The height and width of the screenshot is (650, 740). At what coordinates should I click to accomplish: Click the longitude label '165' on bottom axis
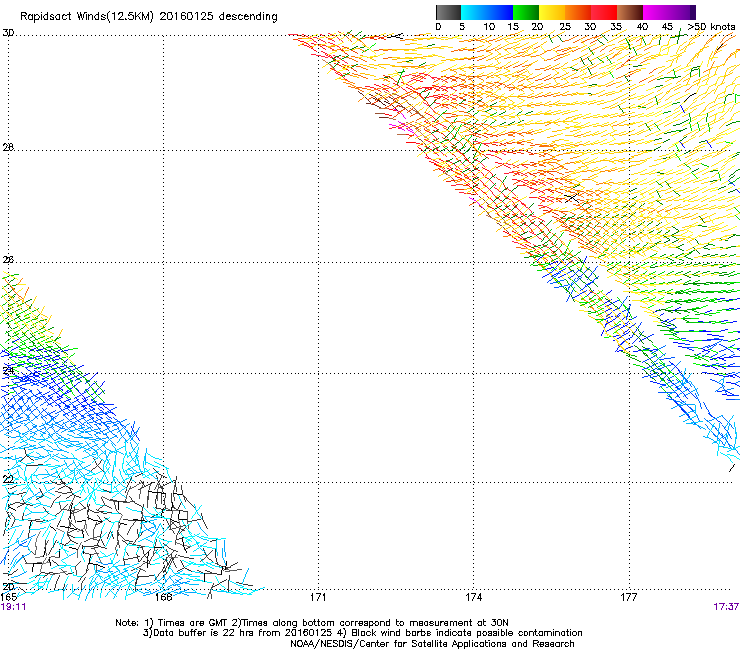click(9, 597)
